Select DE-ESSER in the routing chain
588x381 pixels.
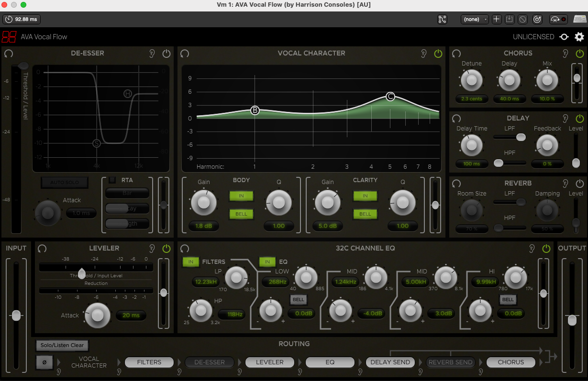tap(210, 362)
